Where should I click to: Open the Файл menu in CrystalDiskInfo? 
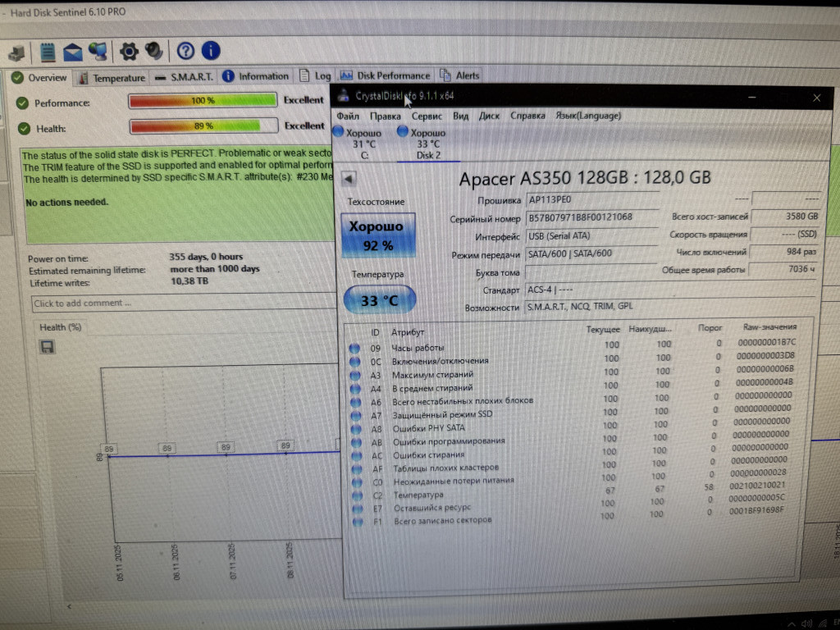tap(348, 116)
